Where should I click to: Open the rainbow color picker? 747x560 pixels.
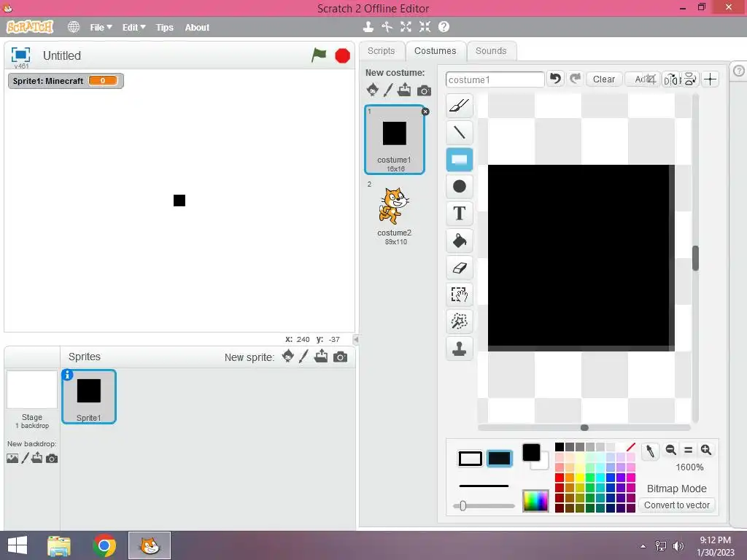(535, 501)
